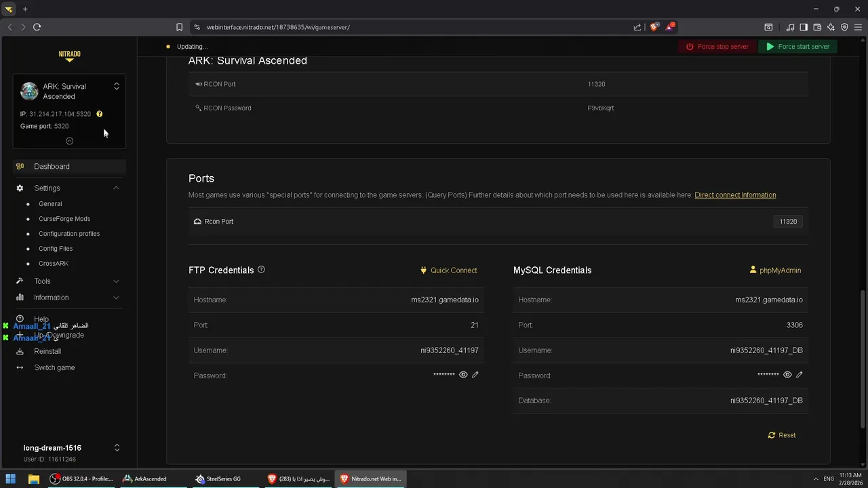Edit the FTP password with pencil icon
The image size is (868, 488).
tap(475, 375)
